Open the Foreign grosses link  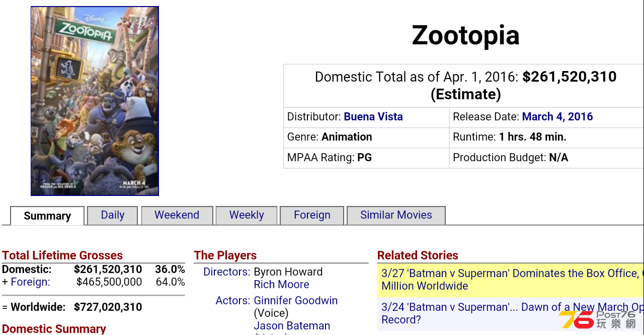pyautogui.click(x=30, y=282)
